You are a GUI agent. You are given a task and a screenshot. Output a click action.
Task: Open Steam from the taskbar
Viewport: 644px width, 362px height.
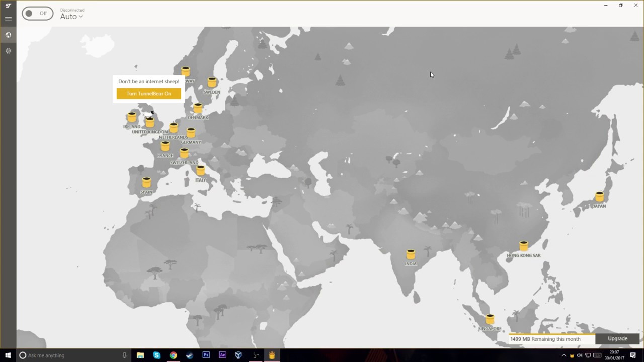(190, 355)
